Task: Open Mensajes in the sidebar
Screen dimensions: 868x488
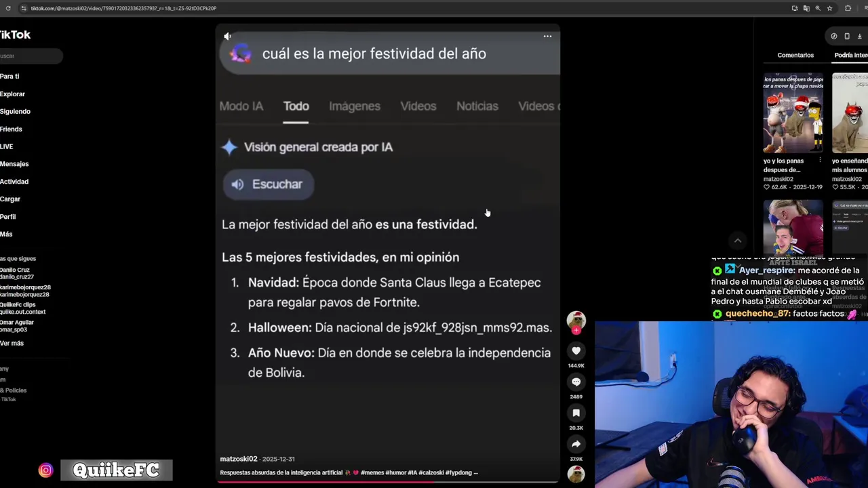Action: [14, 164]
